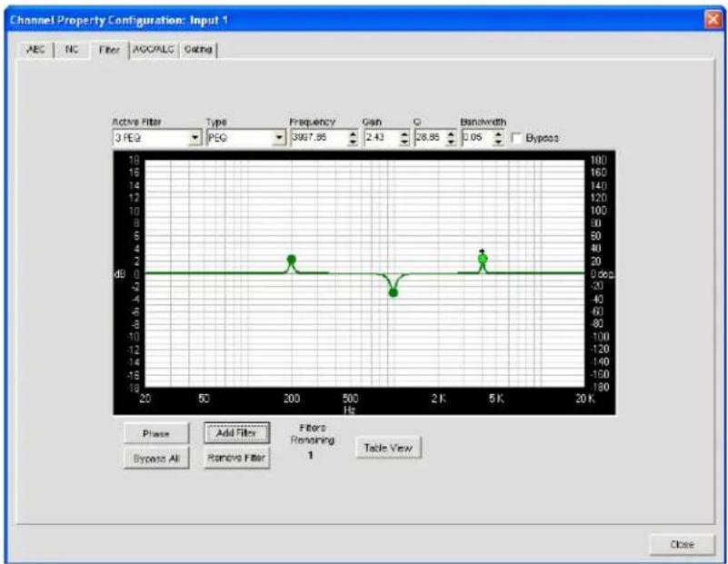Decrease Gain with the down arrow

[x=404, y=142]
